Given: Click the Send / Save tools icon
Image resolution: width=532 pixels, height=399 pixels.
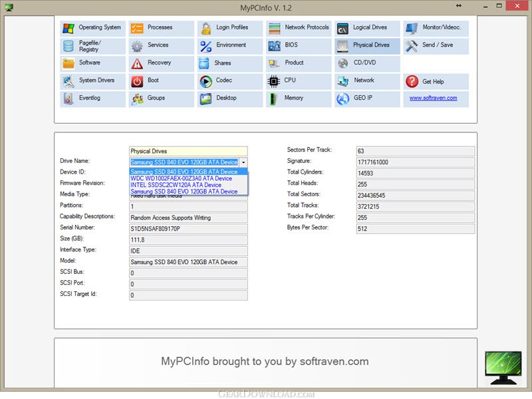Looking at the screenshot, I should (412, 46).
